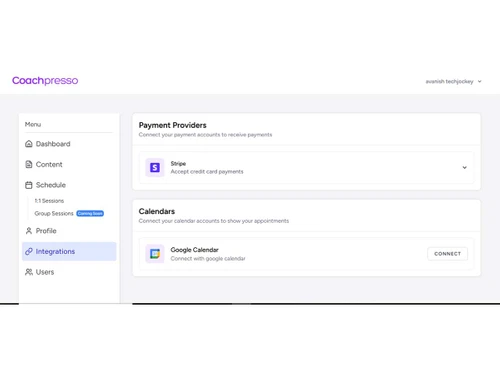Click CONNECT for Google Calendar
The width and height of the screenshot is (500, 375).
pyautogui.click(x=447, y=254)
